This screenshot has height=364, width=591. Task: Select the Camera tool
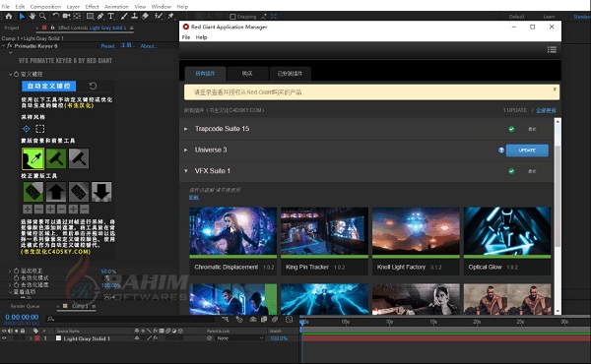pyautogui.click(x=66, y=16)
